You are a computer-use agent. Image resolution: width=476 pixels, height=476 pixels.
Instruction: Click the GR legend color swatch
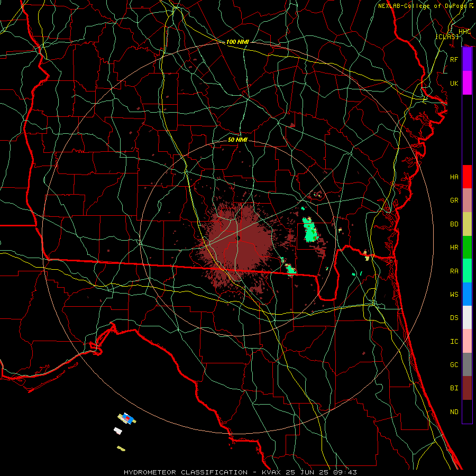(x=467, y=200)
